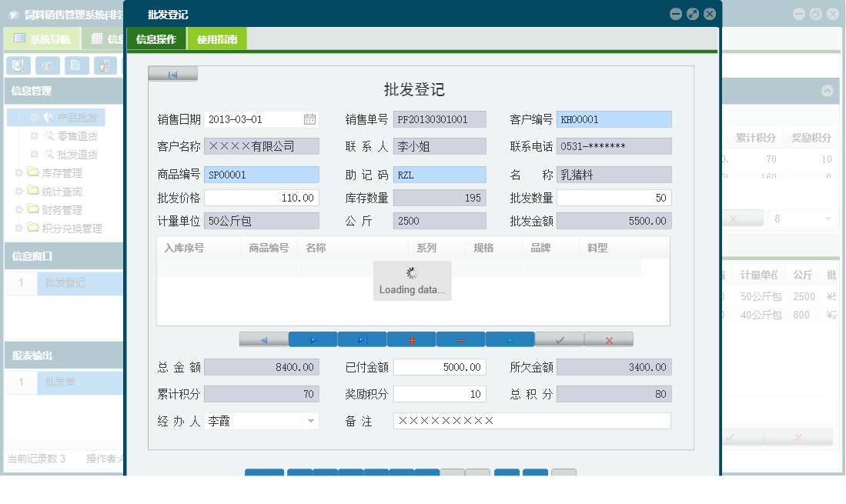Click the report table icon in the toolbar

tap(48, 65)
